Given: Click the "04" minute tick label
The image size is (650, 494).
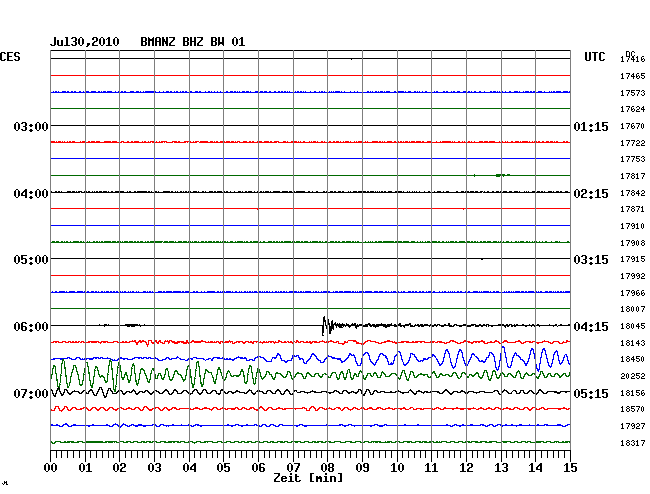Looking at the screenshot, I should tap(189, 468).
